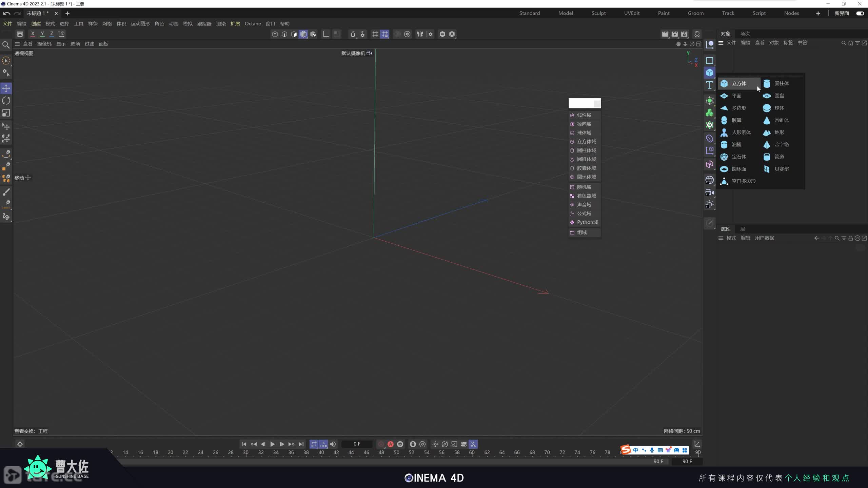Click the 球体域 field item
The height and width of the screenshot is (488, 868).
tap(584, 133)
